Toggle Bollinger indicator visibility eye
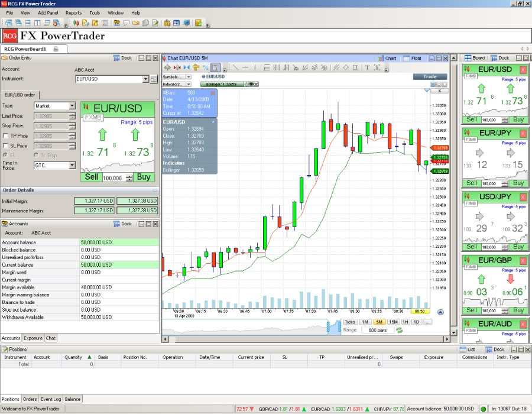Screen dimensions: 532x414 pyautogui.click(x=251, y=84)
